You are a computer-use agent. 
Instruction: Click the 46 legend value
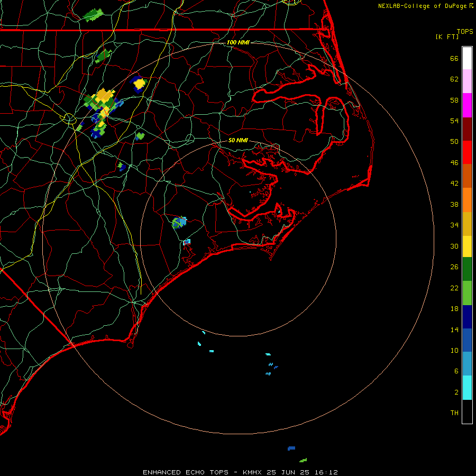point(454,162)
